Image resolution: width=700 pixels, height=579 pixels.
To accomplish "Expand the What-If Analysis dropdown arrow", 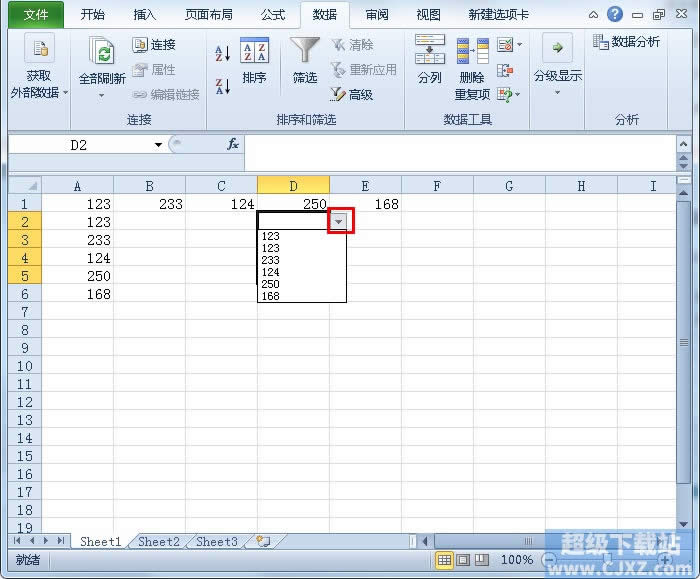I will tap(518, 94).
